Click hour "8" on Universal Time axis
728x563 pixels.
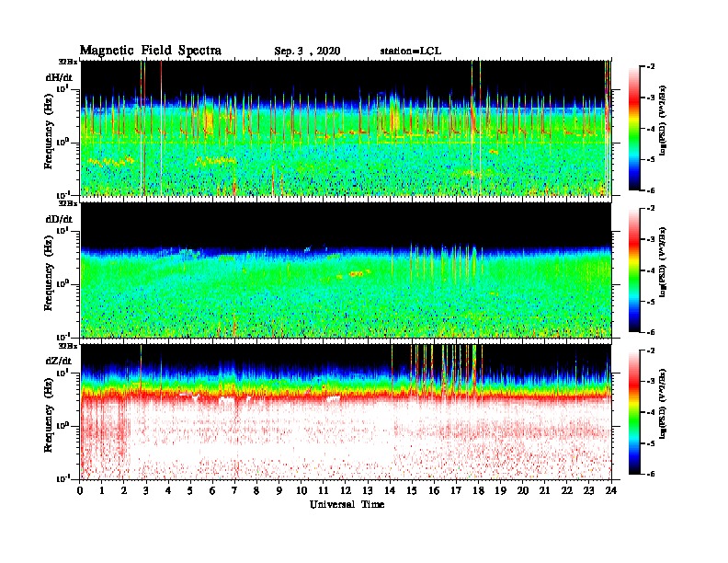coord(256,490)
